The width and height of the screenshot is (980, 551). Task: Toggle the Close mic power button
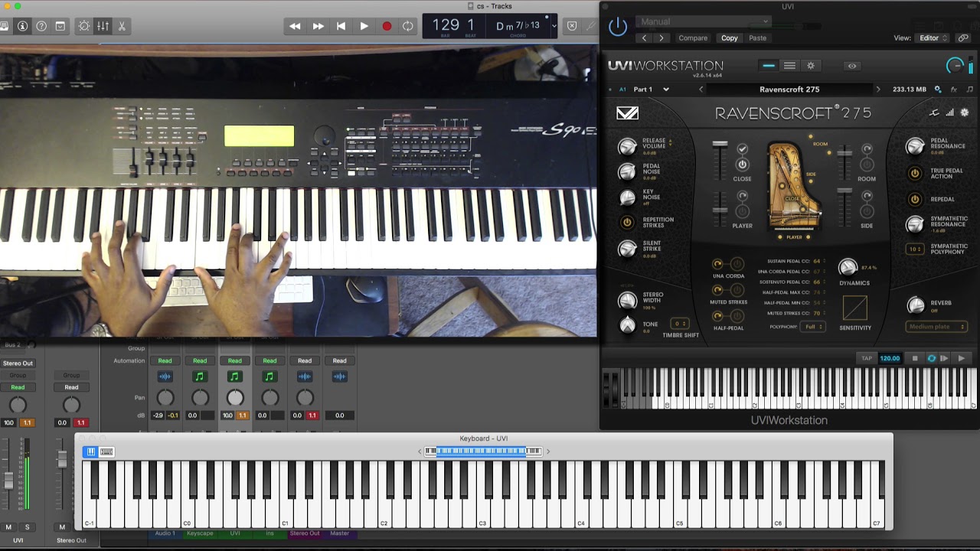pos(742,165)
